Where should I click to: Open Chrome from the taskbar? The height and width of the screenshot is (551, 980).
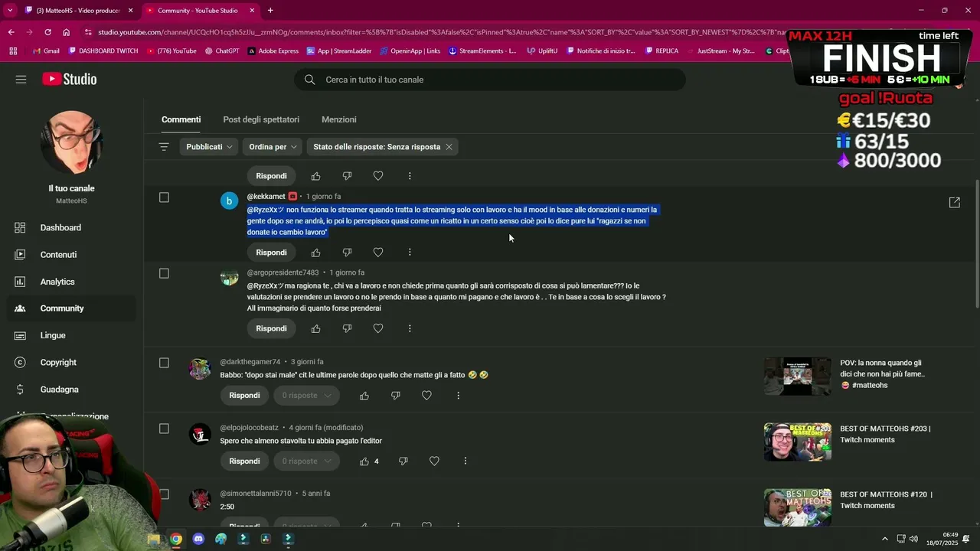click(x=176, y=539)
